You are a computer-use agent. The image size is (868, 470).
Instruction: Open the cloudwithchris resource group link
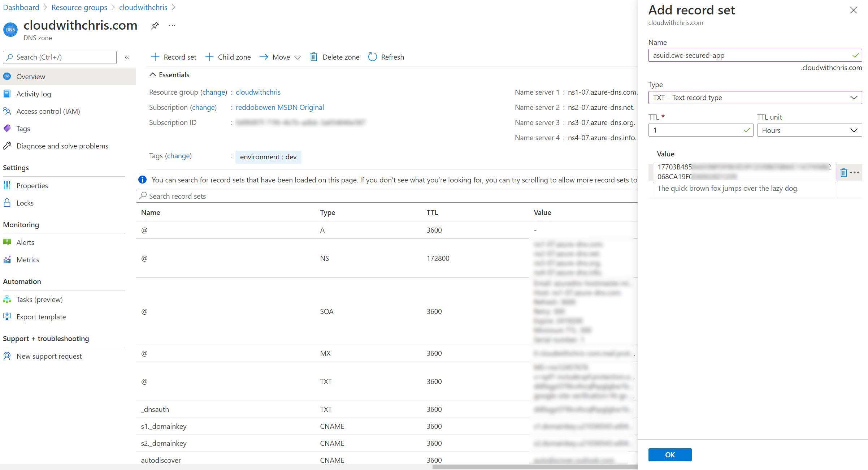[x=258, y=92]
